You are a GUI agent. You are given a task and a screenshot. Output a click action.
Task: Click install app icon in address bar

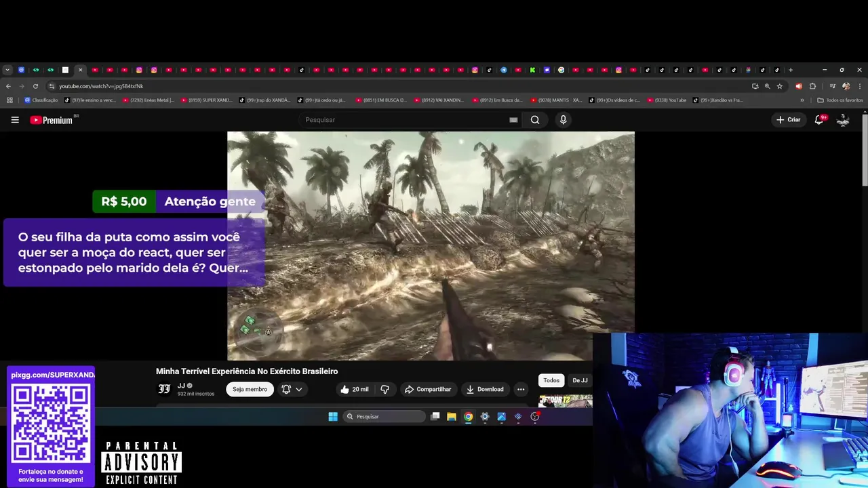coord(755,86)
